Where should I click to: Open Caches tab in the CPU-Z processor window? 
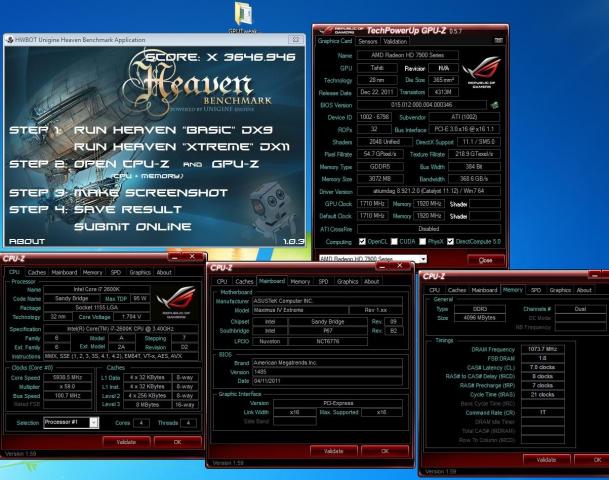(37, 272)
